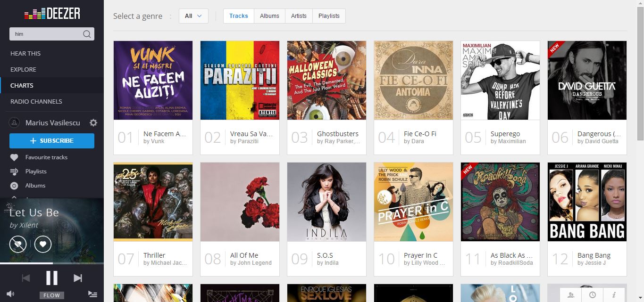Click the RoadkillSoda album cover
The height and width of the screenshot is (302, 644).
click(x=500, y=202)
